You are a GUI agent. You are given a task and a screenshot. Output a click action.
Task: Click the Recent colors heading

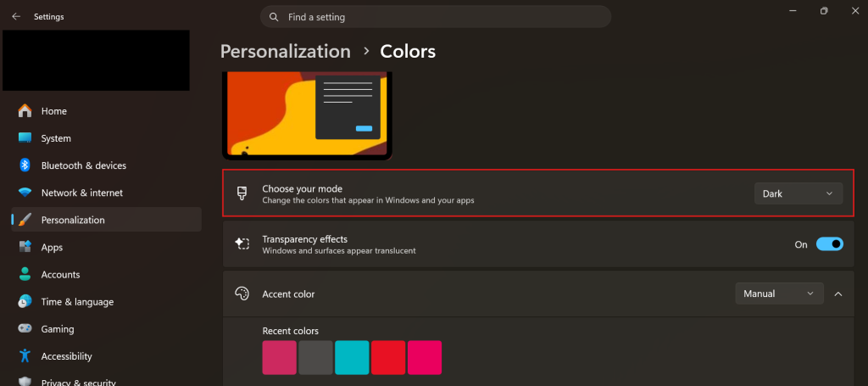tap(291, 331)
